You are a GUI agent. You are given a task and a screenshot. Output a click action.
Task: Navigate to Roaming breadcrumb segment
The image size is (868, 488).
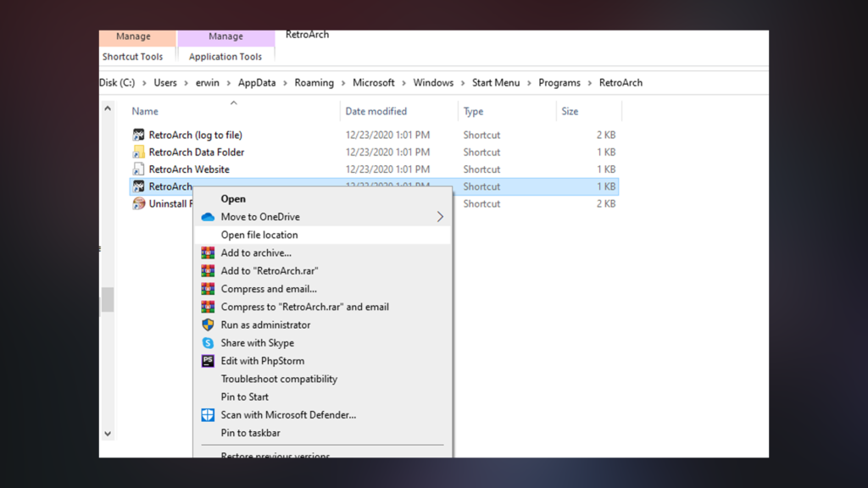point(314,83)
